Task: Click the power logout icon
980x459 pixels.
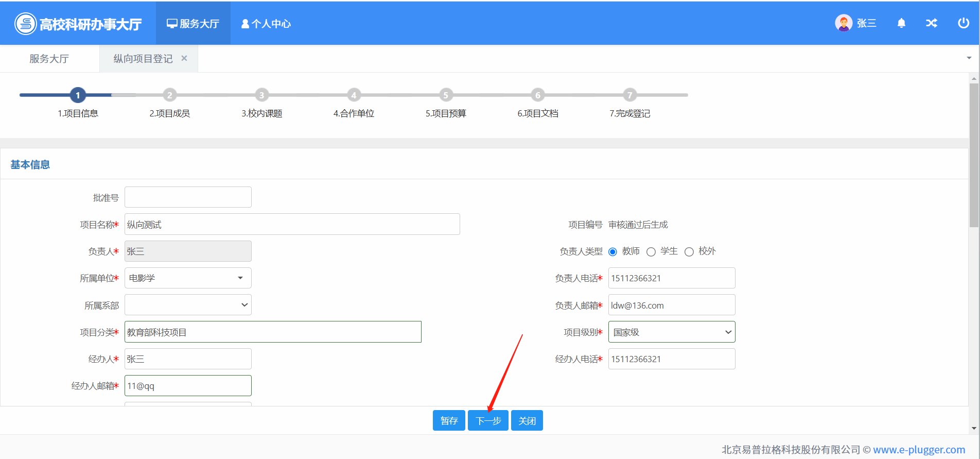Action: (963, 23)
